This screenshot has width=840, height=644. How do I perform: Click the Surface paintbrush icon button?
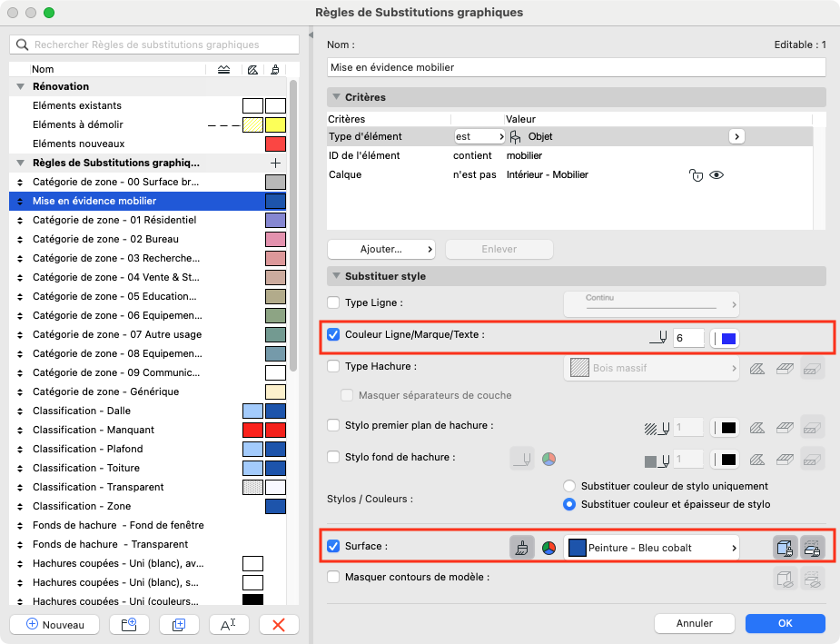(522, 548)
